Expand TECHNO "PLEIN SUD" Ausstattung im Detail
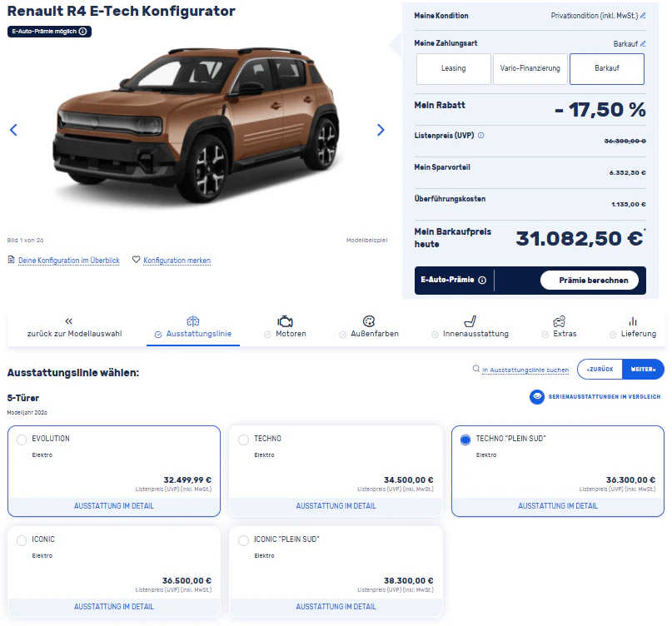The width and height of the screenshot is (672, 626). pos(558,506)
